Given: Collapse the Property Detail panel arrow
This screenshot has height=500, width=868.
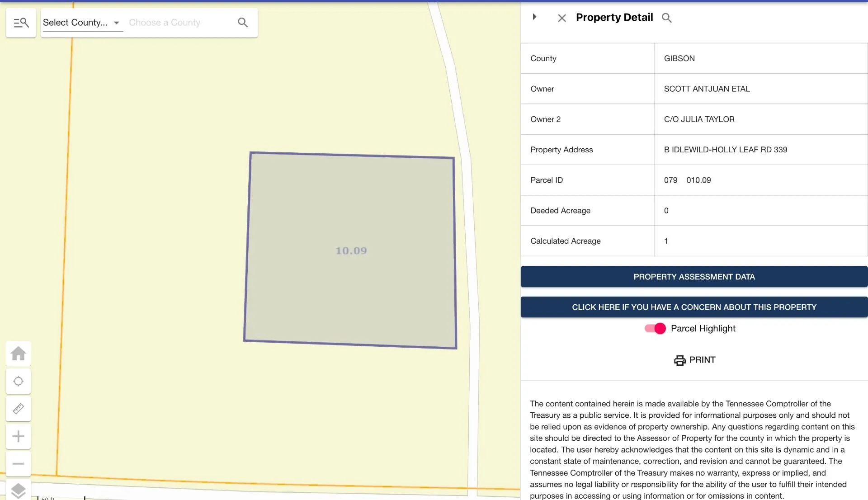Looking at the screenshot, I should click(534, 17).
